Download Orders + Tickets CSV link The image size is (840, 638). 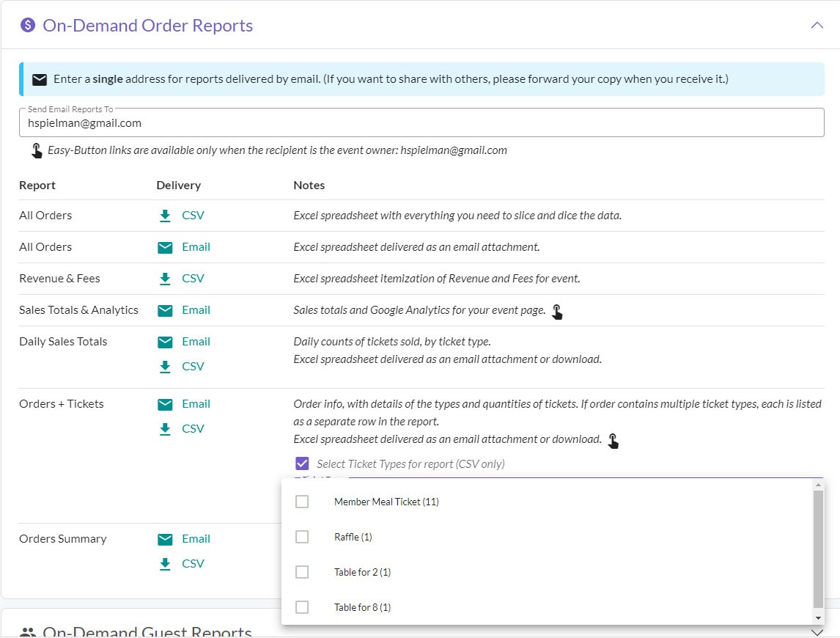[193, 429]
